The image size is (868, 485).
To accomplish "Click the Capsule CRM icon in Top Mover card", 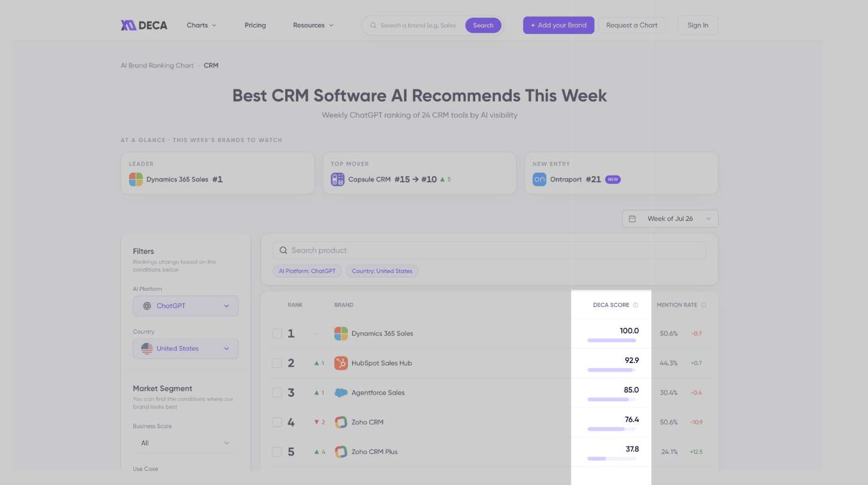I will [x=338, y=179].
